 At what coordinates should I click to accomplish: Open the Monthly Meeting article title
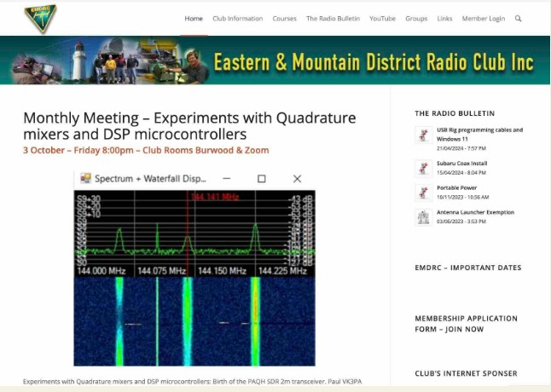click(189, 126)
